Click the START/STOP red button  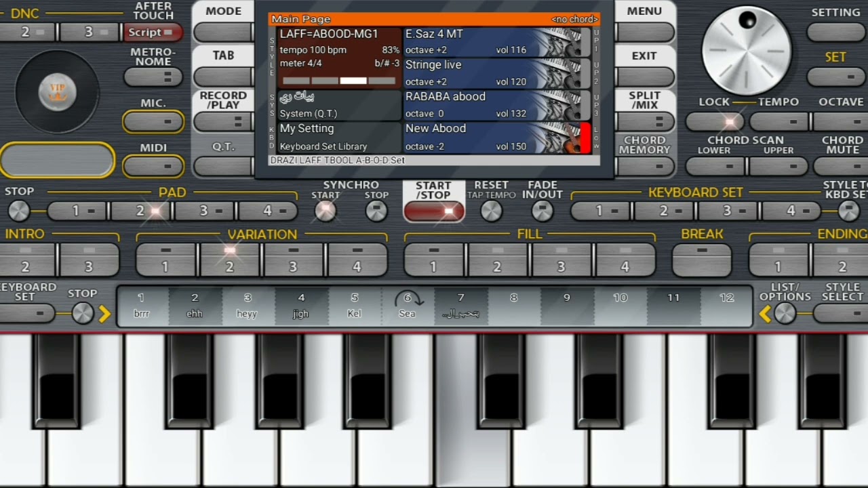click(434, 211)
